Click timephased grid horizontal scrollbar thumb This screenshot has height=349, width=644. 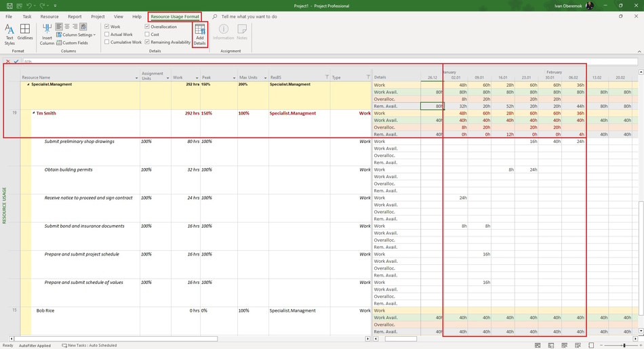401,339
